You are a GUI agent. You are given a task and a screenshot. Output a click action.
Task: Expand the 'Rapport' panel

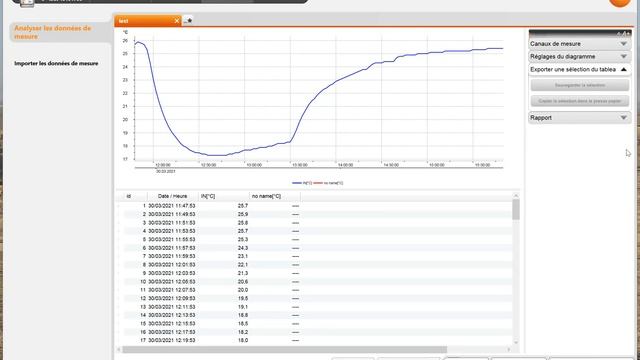(579, 118)
